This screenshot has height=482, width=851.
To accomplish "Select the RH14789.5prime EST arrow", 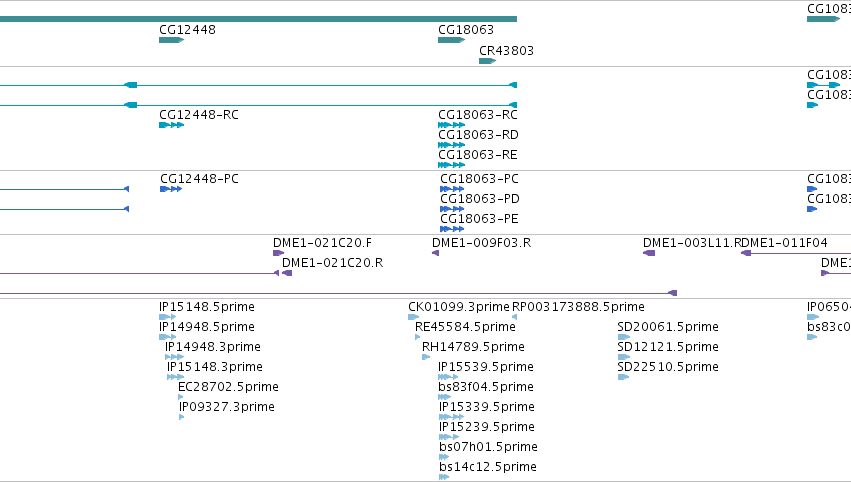I will 426,357.
